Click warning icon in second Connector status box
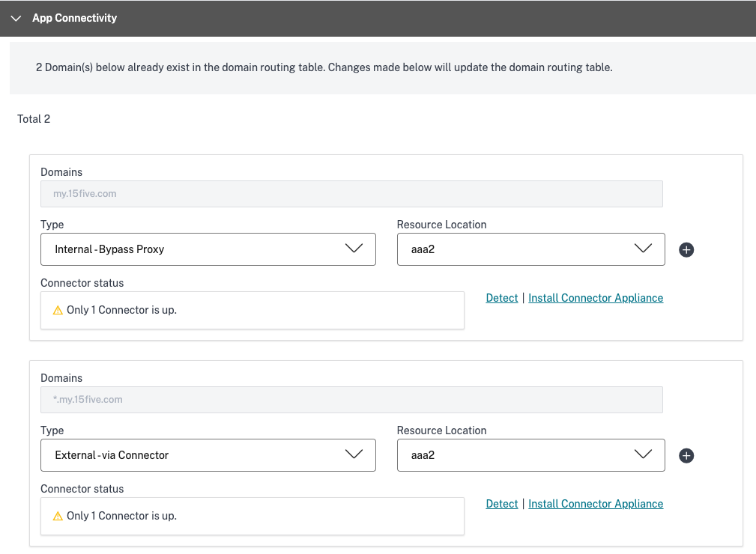 58,516
